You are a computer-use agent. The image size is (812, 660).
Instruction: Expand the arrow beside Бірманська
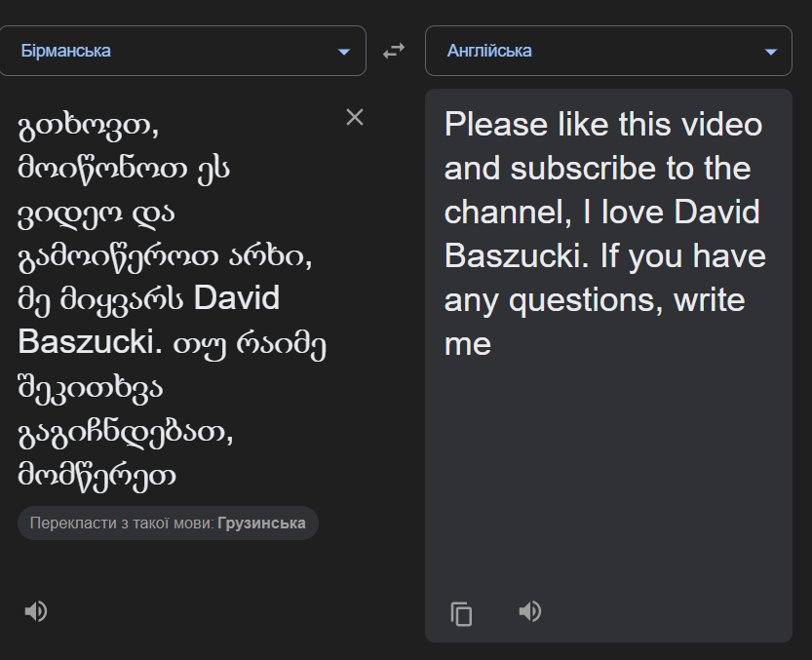coord(343,52)
